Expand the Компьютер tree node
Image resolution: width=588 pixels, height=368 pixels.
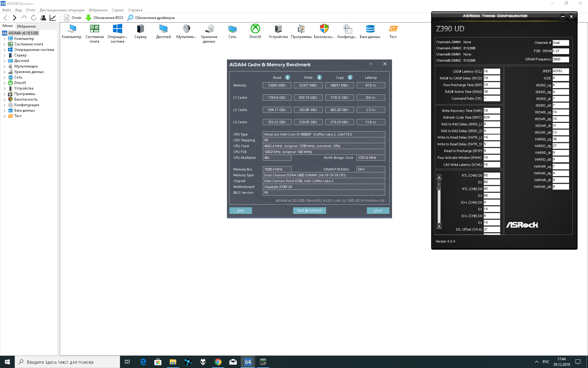(x=4, y=39)
